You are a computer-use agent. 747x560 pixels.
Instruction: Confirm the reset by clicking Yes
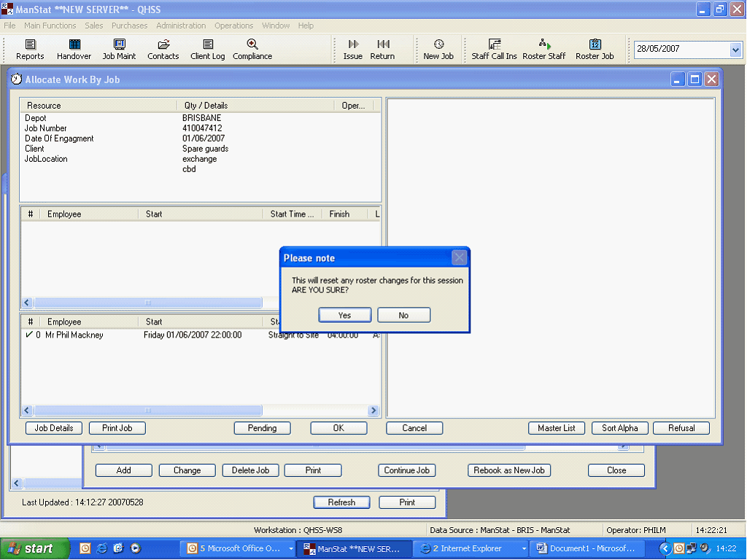tap(345, 315)
